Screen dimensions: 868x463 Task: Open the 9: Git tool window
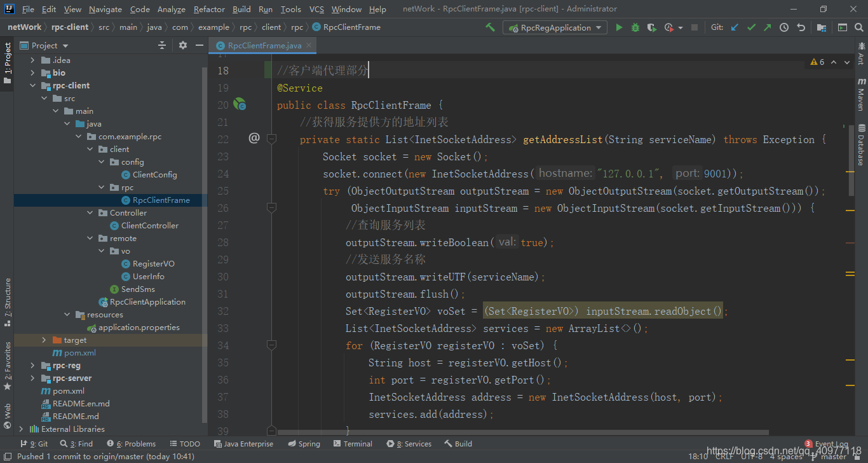(34, 444)
